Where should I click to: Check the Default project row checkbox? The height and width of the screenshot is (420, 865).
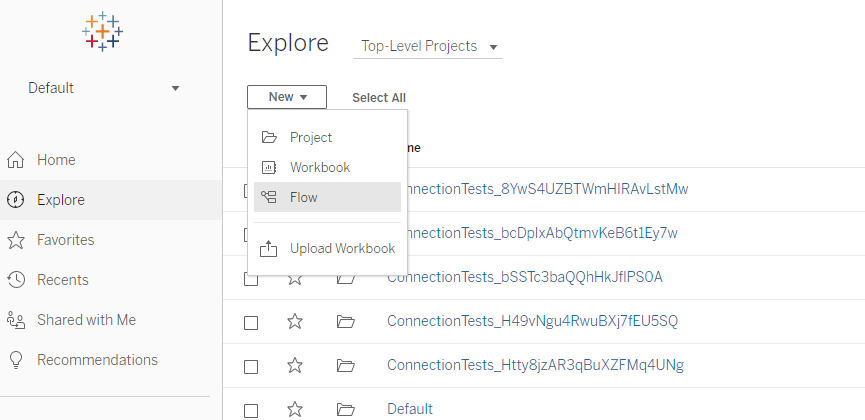[251, 410]
